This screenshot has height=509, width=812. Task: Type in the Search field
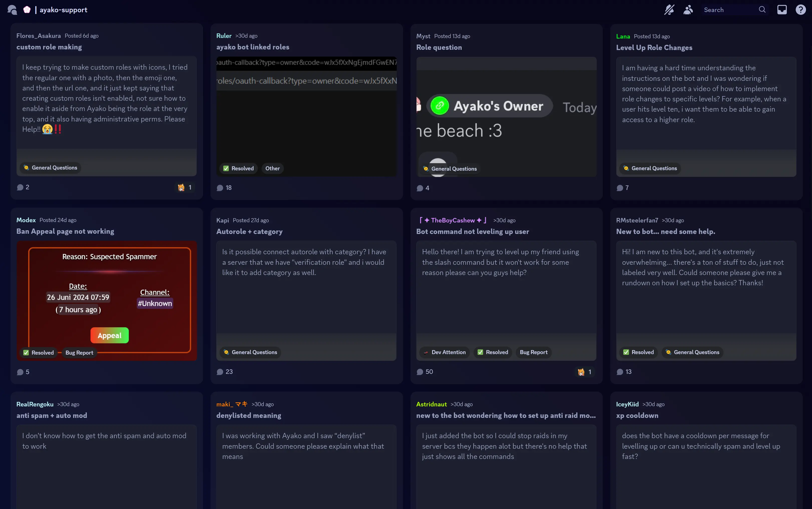point(729,10)
